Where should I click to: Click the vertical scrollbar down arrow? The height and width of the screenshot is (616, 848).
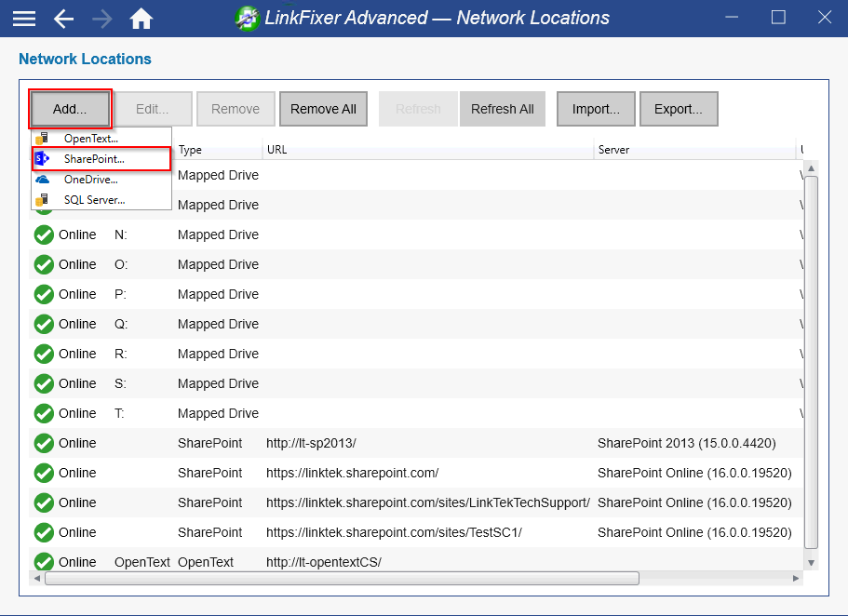[x=811, y=562]
